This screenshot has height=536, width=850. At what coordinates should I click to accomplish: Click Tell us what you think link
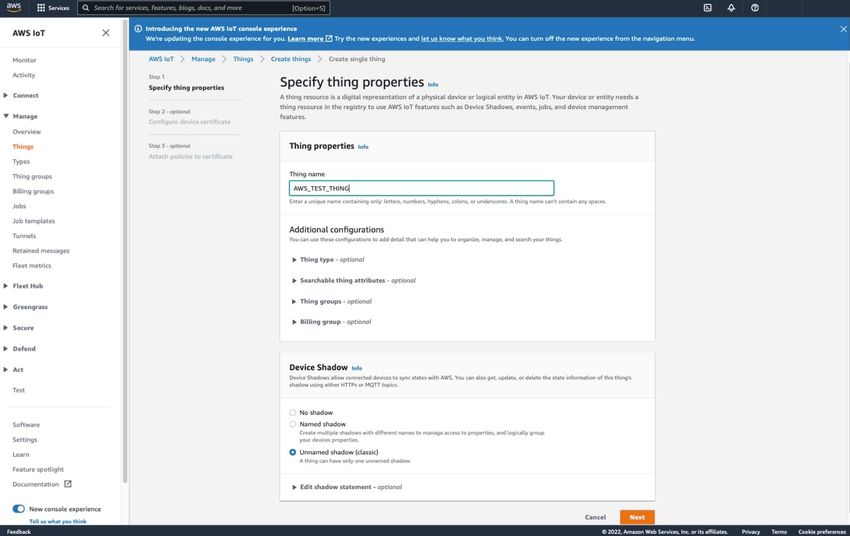[57, 521]
